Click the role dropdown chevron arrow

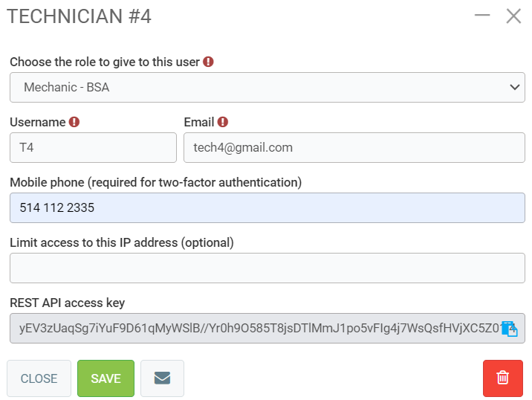coord(515,87)
